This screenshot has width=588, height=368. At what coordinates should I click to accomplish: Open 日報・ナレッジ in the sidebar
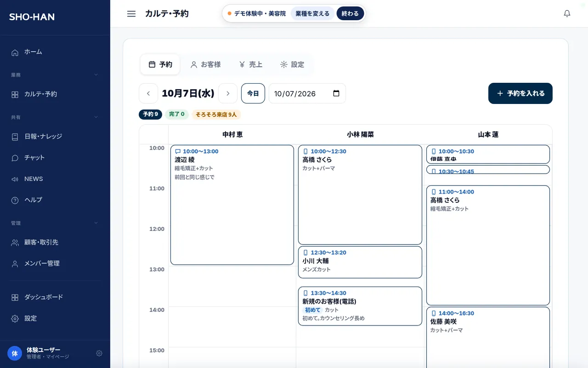pyautogui.click(x=55, y=137)
